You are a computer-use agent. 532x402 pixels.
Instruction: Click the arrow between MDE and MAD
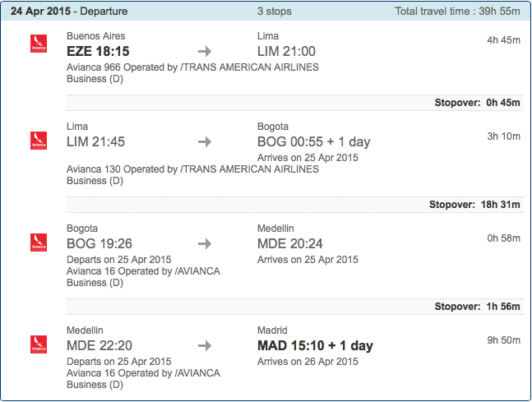coord(205,345)
